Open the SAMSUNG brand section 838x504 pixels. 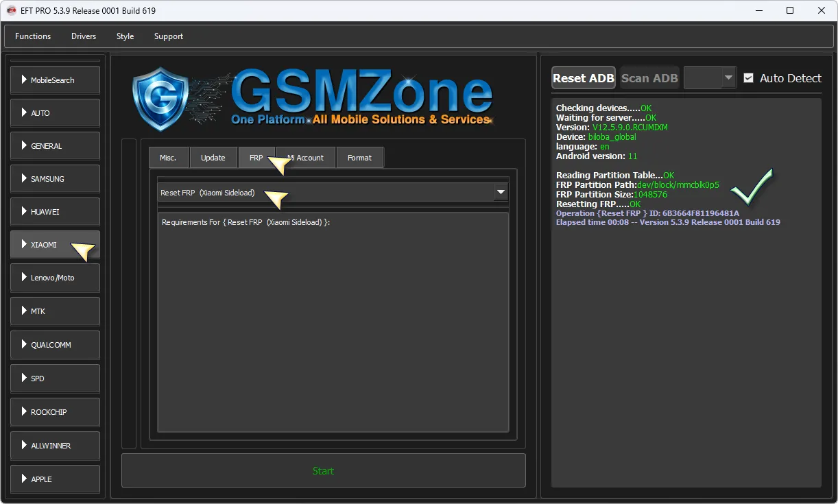tap(55, 179)
